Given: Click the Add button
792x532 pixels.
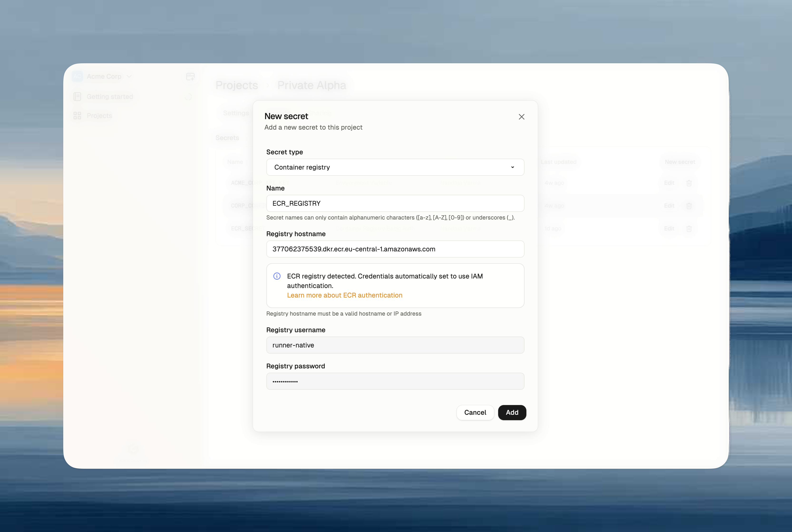Looking at the screenshot, I should pyautogui.click(x=512, y=412).
